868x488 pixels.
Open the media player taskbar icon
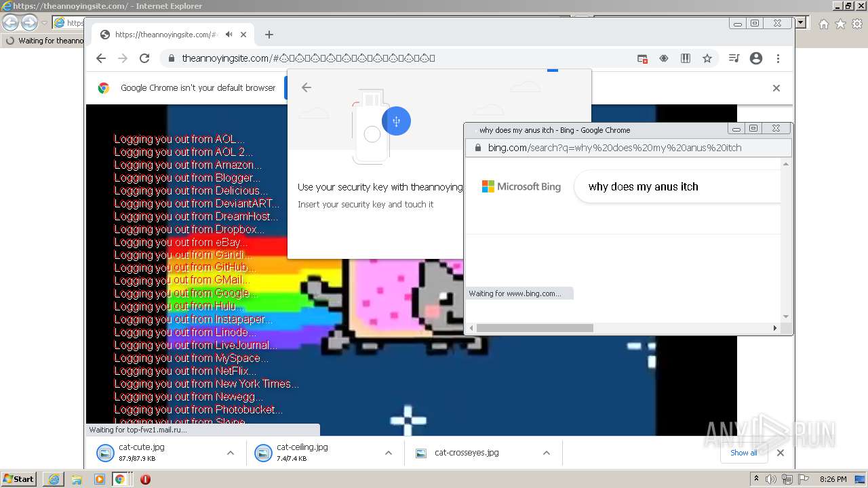pos(99,479)
